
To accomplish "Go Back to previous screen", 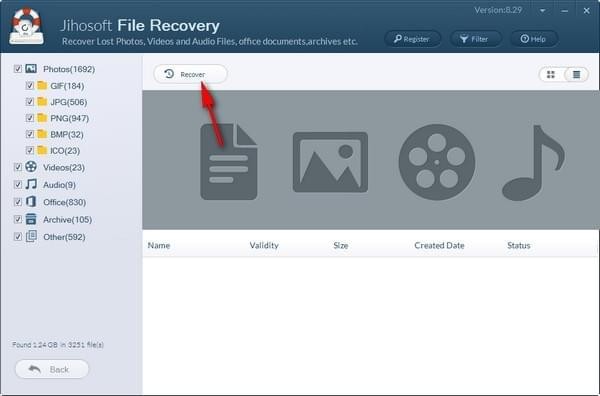I will (x=52, y=369).
